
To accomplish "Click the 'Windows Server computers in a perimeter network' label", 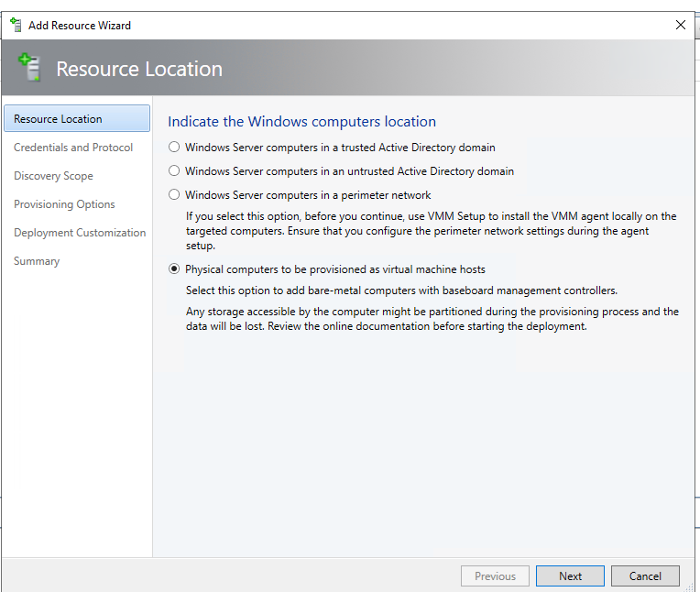I will click(308, 195).
